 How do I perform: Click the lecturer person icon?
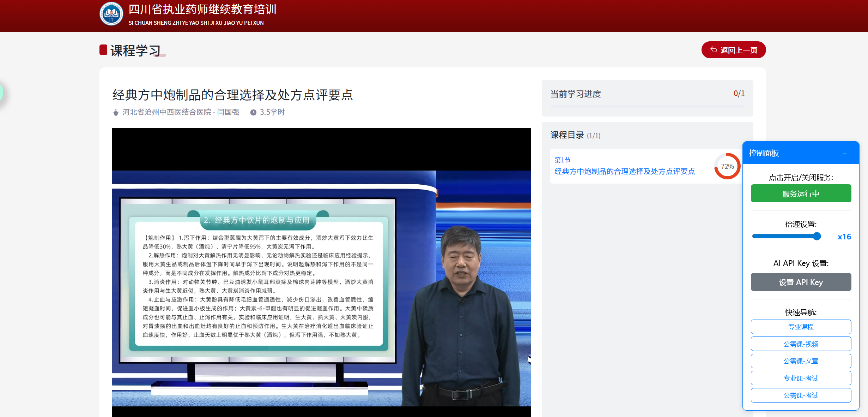(x=116, y=113)
